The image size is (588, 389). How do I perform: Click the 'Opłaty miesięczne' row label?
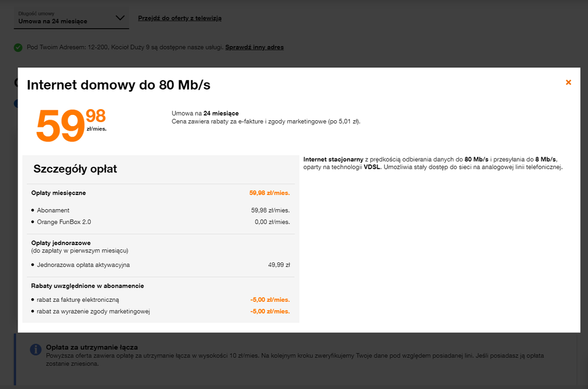pos(58,193)
